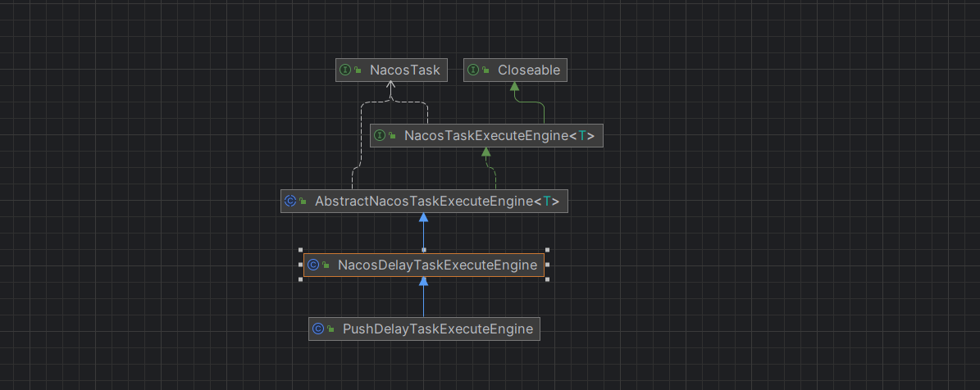Click public lock icon on AbstractNacosTaskExecuteEngine<T>
The image size is (980, 390).
tap(303, 202)
